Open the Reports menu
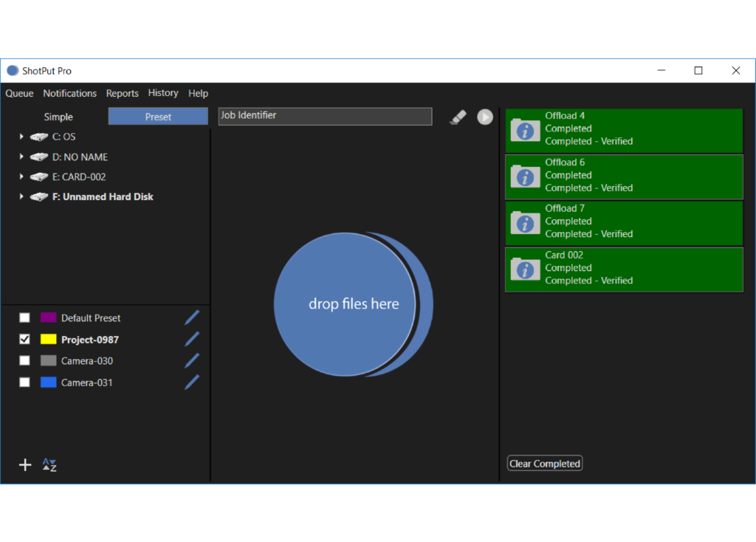 point(122,94)
